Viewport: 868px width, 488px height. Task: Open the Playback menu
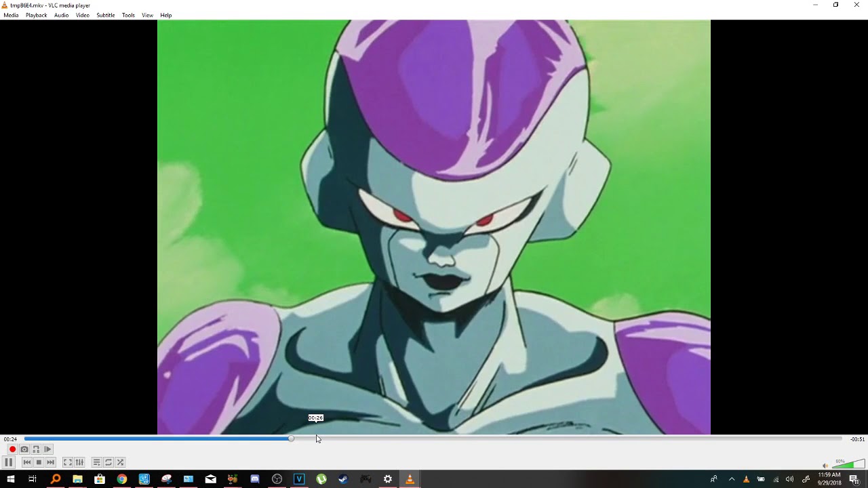36,15
